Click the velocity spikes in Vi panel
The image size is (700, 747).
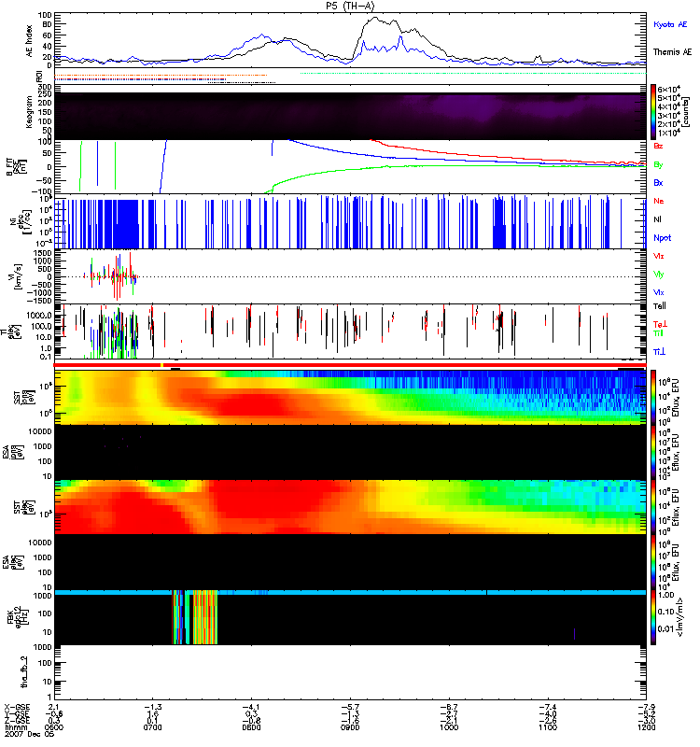[x=113, y=276]
